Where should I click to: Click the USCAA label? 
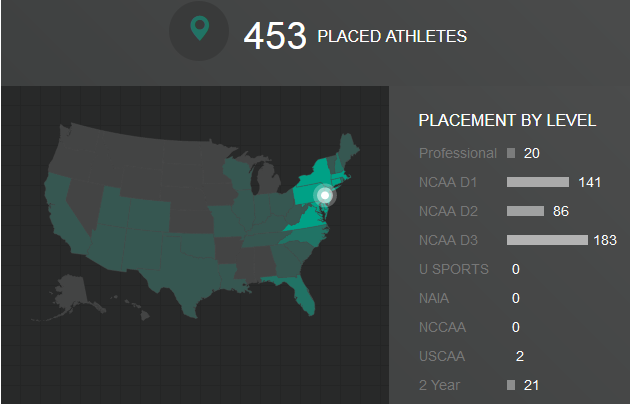[442, 356]
